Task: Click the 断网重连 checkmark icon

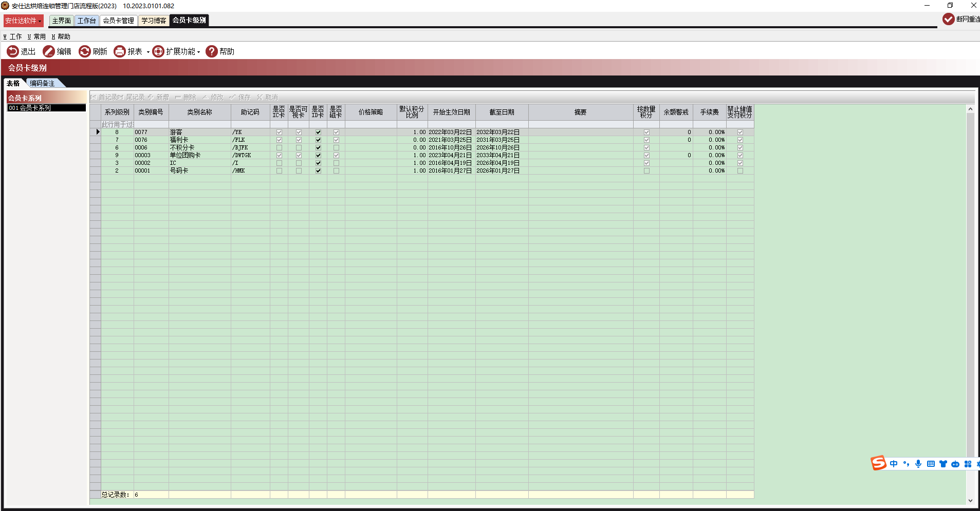Action: [949, 19]
